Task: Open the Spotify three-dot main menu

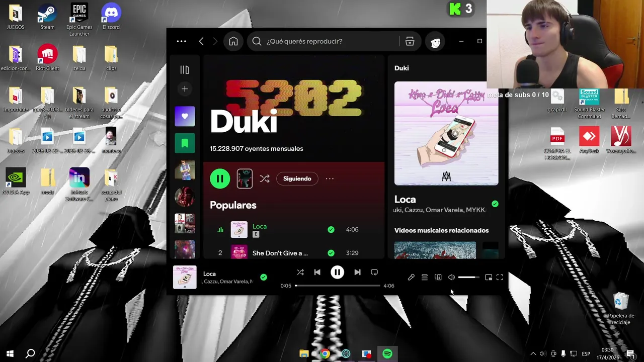Action: coord(182,41)
